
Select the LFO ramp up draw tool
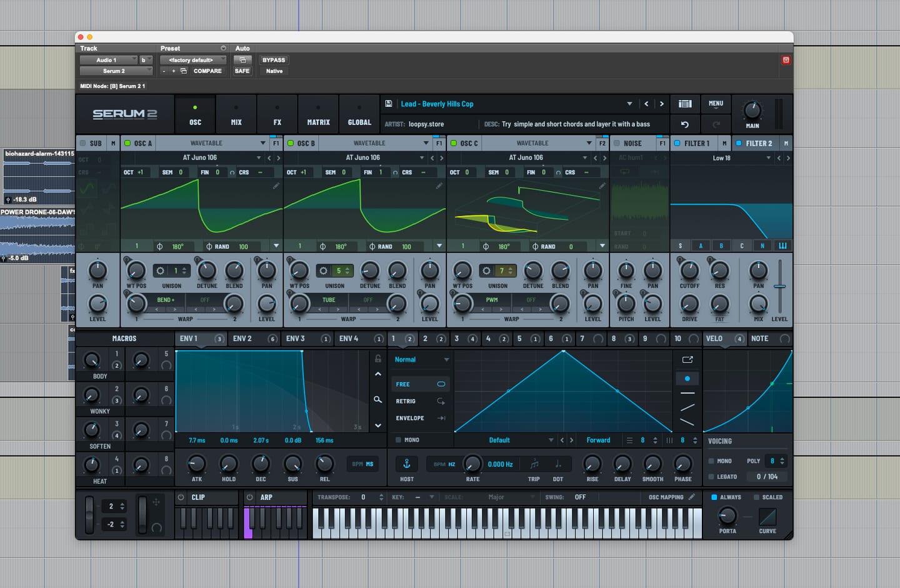coord(687,407)
